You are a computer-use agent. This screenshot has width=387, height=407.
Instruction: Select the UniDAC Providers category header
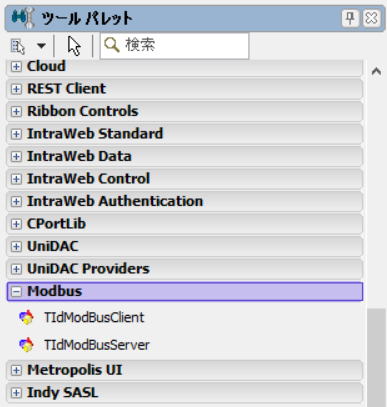(x=184, y=269)
